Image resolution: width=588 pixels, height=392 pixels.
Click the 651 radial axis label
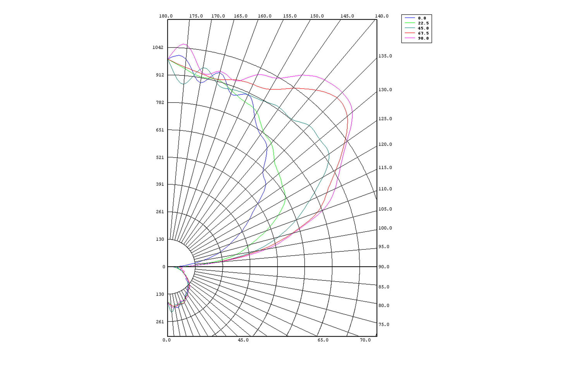click(160, 130)
